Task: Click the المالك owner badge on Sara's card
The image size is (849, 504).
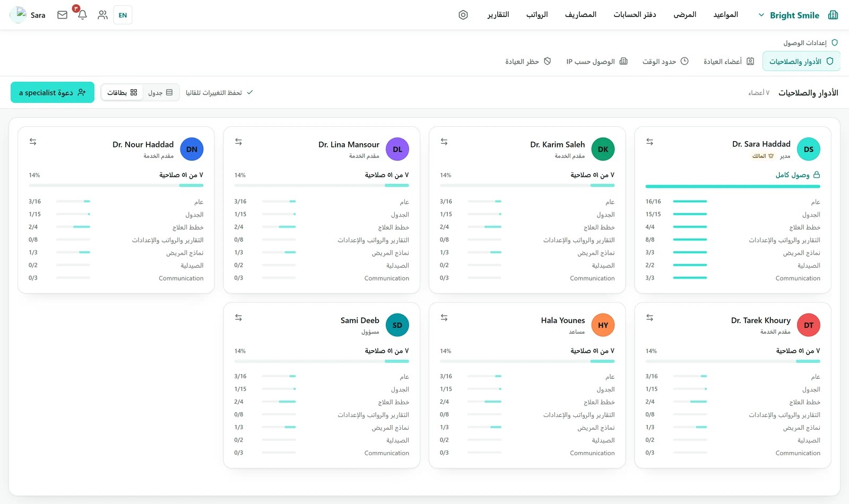Action: coord(763,156)
